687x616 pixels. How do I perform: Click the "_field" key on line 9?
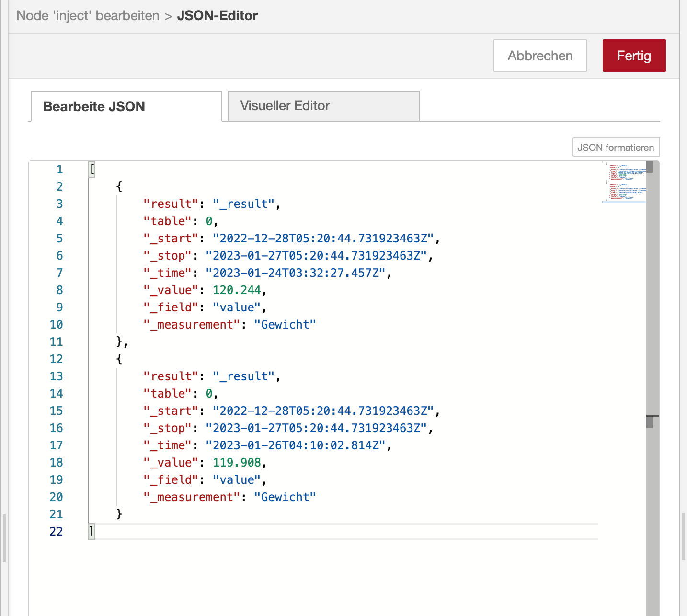point(171,307)
